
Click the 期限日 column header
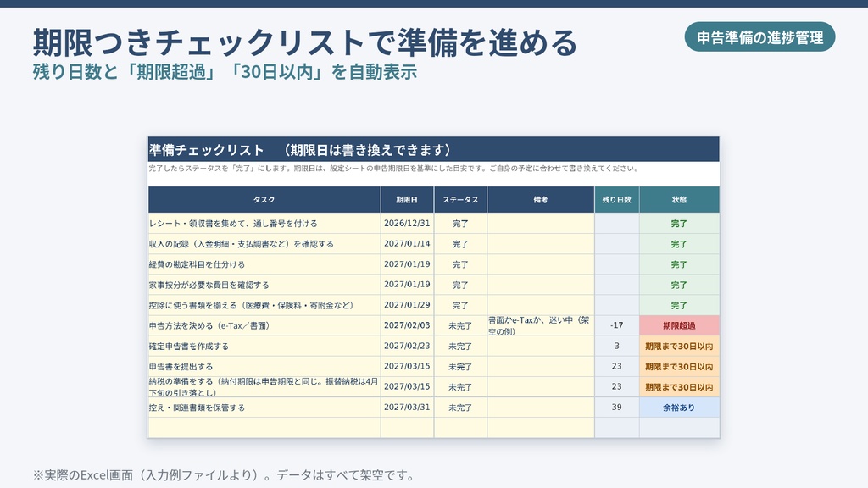tap(407, 200)
